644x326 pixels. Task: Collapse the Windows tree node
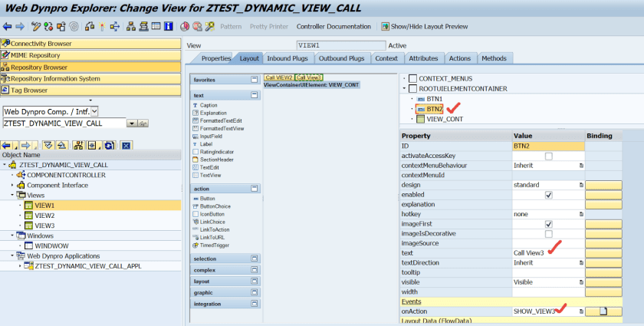12,235
